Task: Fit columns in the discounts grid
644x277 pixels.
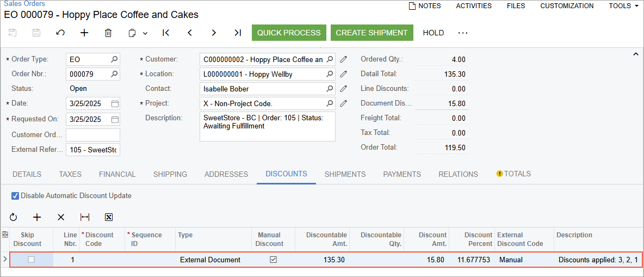Action: (85, 217)
